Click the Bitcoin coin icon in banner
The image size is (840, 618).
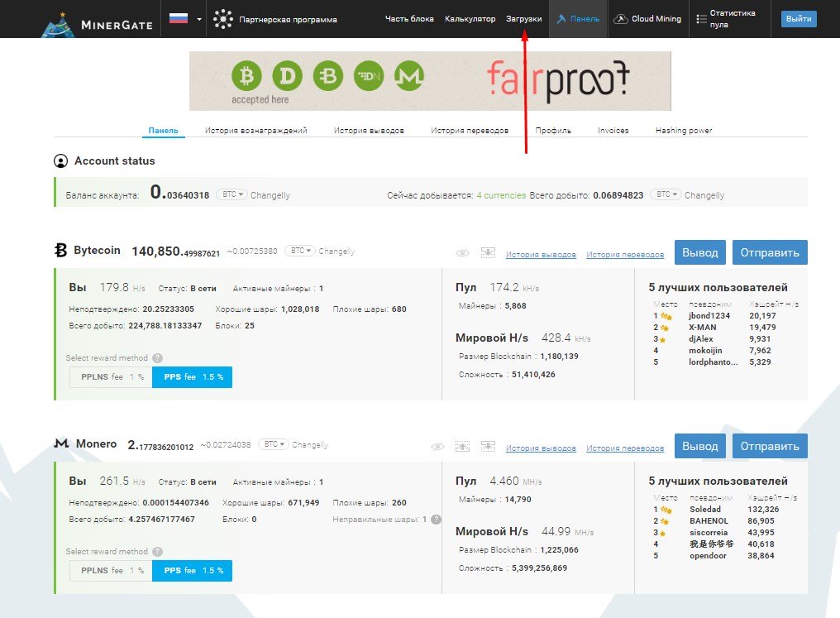pos(246,75)
